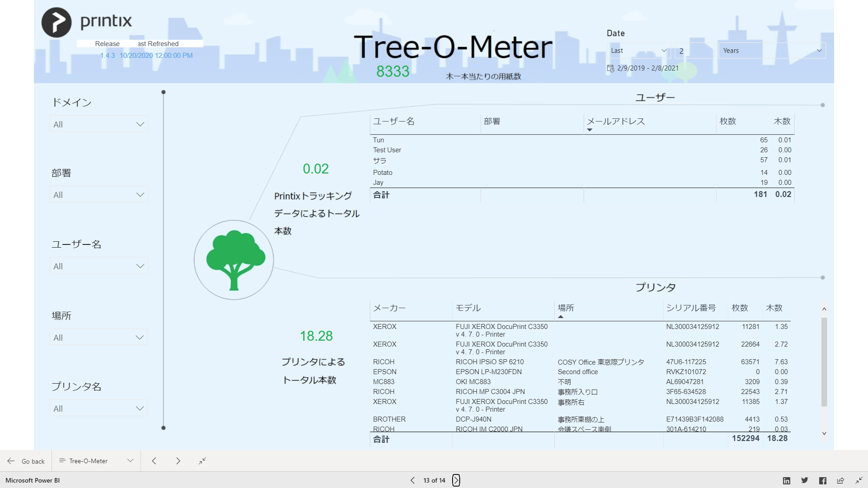Share report on Facebook

823,480
